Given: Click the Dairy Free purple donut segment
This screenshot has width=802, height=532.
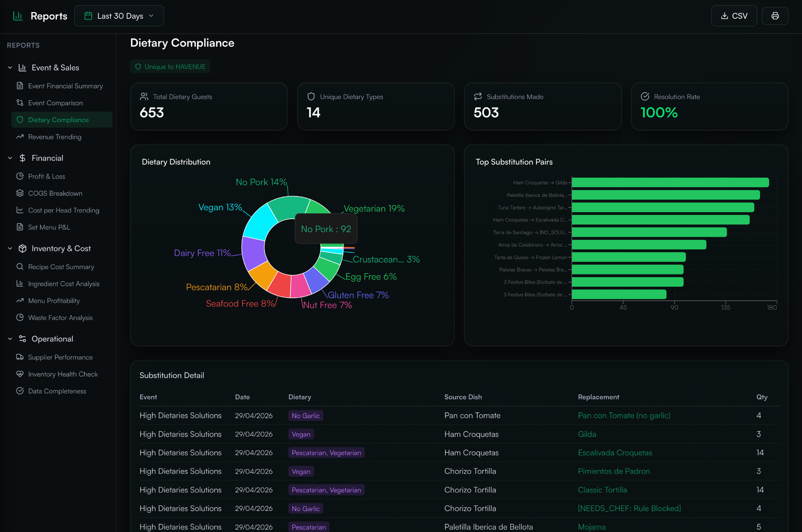Looking at the screenshot, I should (x=254, y=253).
